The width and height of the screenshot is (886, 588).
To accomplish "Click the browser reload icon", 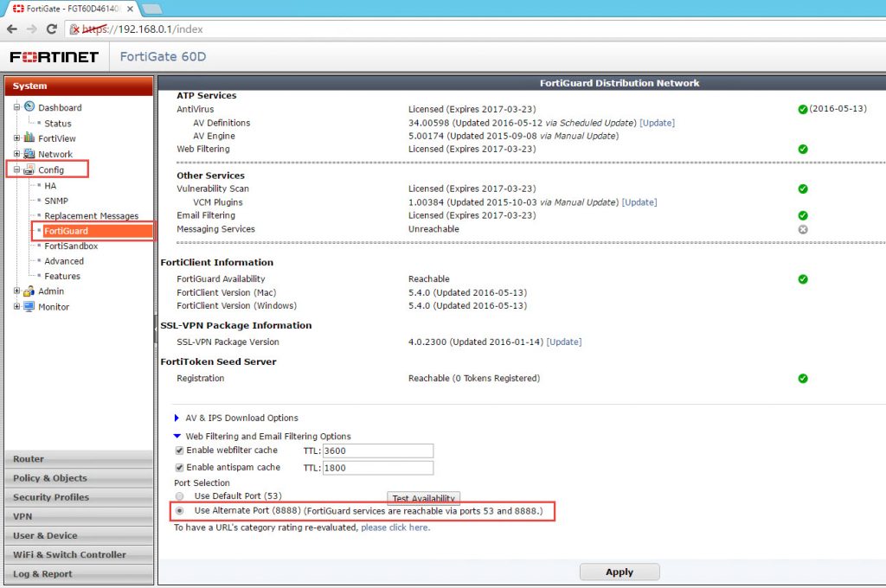I will 51,29.
